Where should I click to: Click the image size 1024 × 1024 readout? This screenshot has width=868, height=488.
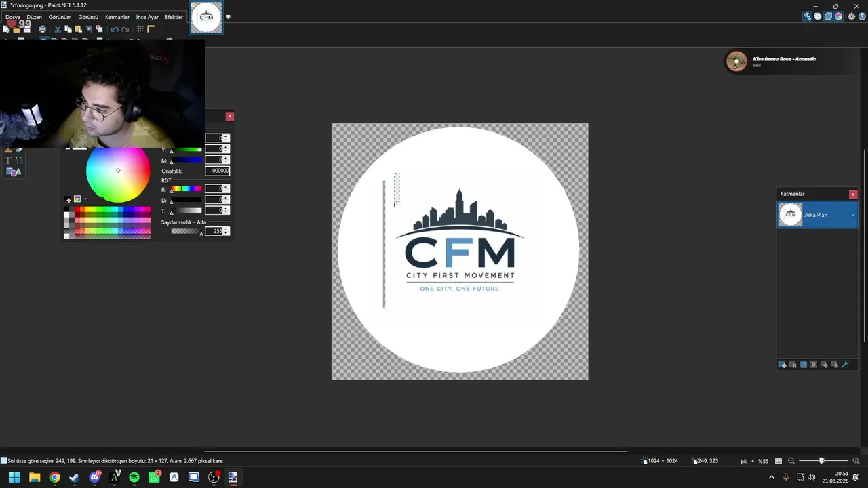pyautogui.click(x=660, y=461)
